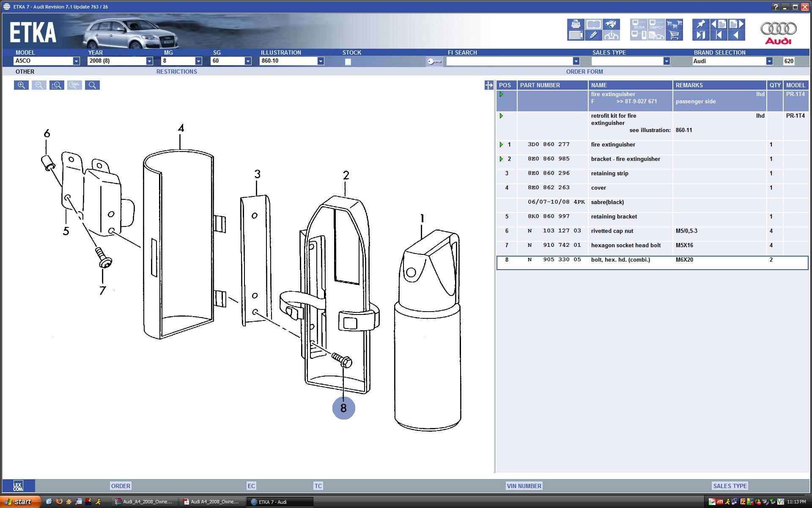The width and height of the screenshot is (812, 508).
Task: Open the binoculars search icon
Action: [x=611, y=24]
